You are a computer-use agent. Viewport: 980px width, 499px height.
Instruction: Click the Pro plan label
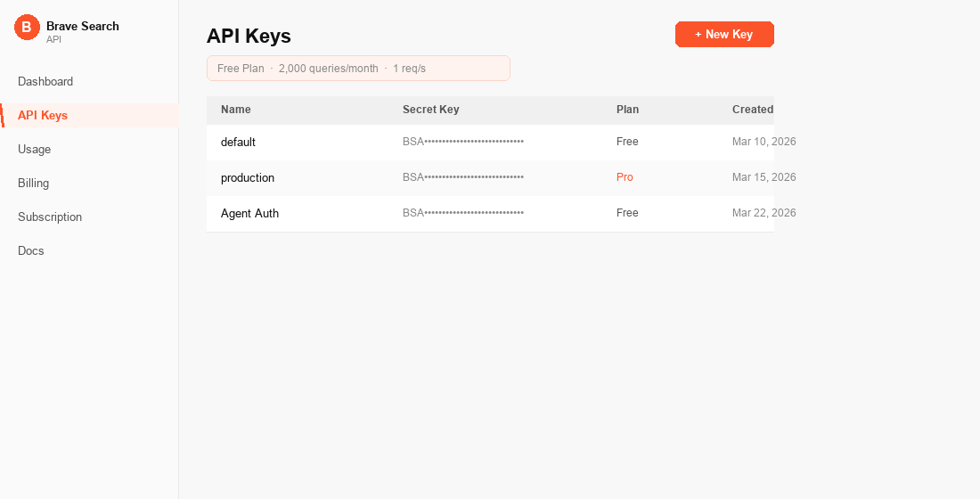[625, 177]
